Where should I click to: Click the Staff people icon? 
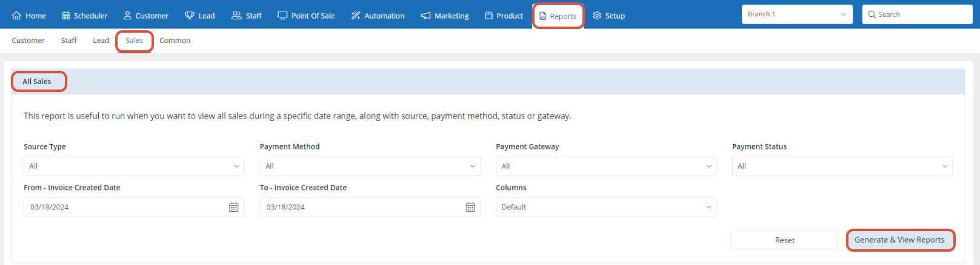tap(236, 16)
